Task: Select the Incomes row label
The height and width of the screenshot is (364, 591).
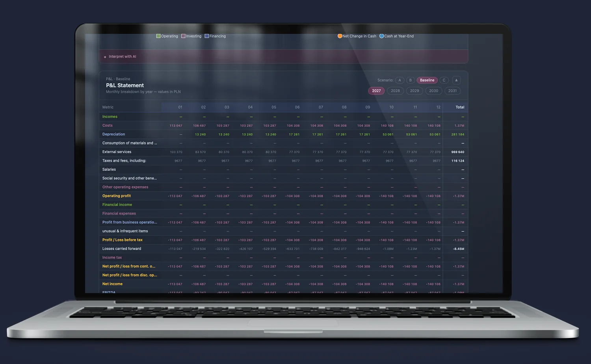Action: point(110,117)
